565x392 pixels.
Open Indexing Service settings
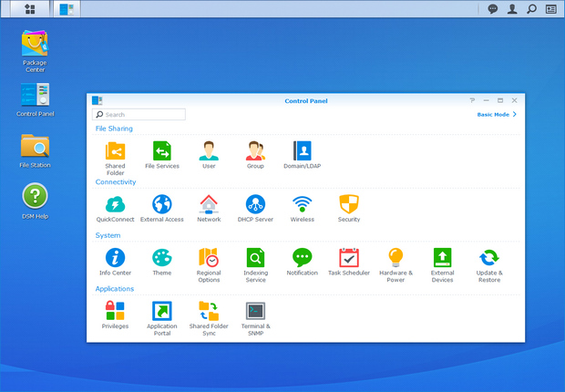point(255,265)
